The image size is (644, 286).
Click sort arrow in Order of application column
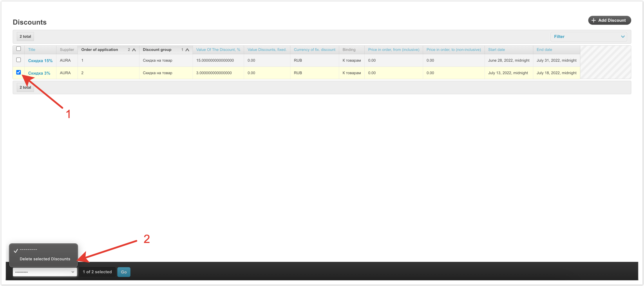(134, 50)
